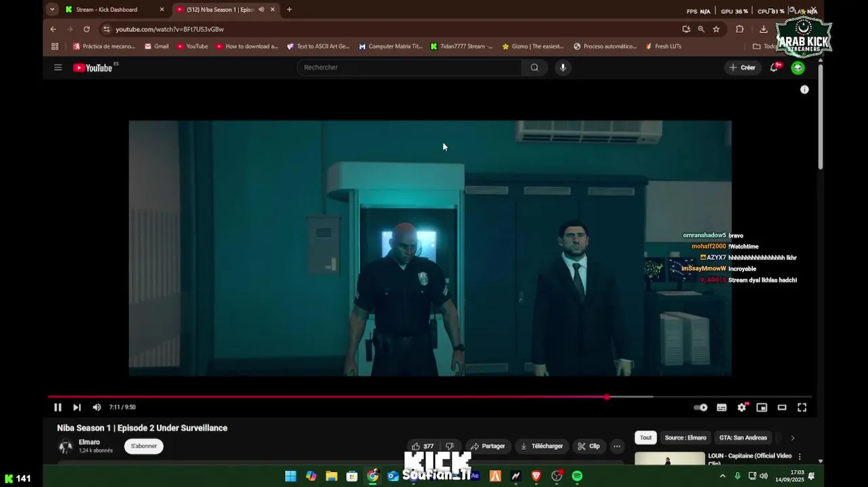Open the Text to ASCII Art Ge... bookmark
The height and width of the screenshot is (487, 868).
(x=318, y=47)
